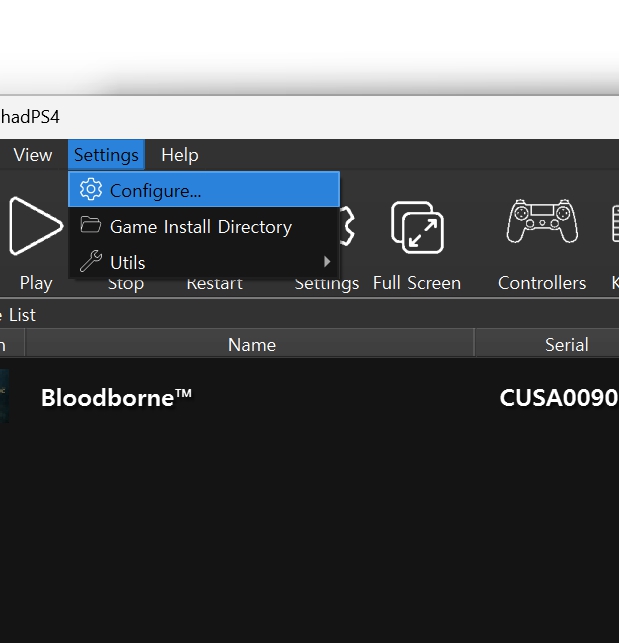This screenshot has height=643, width=619.
Task: Choose Configure... from Settings menu
Action: [204, 189]
